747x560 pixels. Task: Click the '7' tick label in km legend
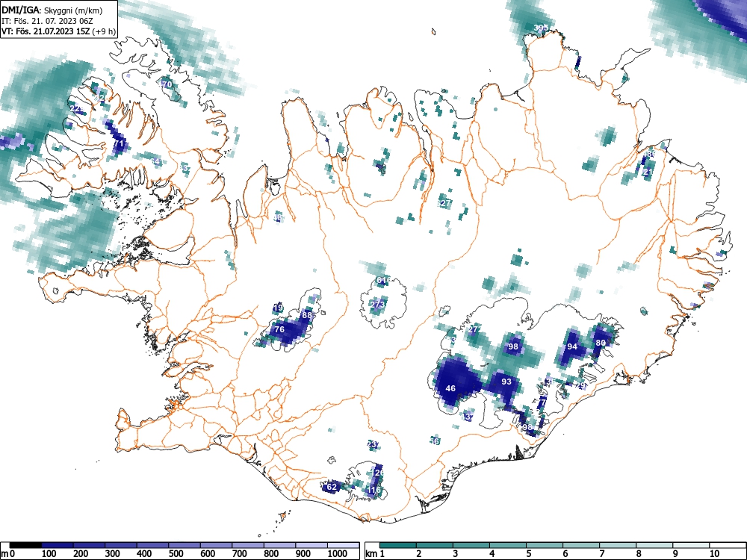(601, 554)
